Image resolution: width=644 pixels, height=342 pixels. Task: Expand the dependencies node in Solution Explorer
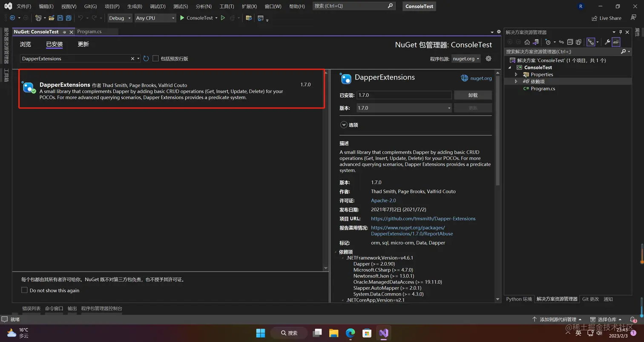coord(516,81)
